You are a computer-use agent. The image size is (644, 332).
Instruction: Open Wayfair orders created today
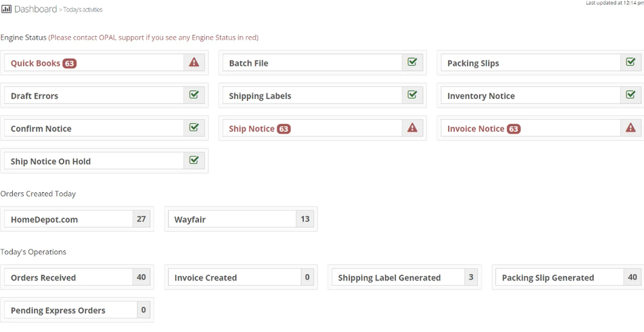(x=241, y=219)
